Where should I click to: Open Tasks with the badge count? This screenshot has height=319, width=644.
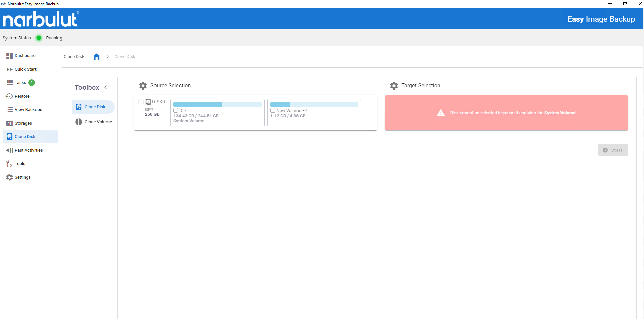[x=21, y=83]
